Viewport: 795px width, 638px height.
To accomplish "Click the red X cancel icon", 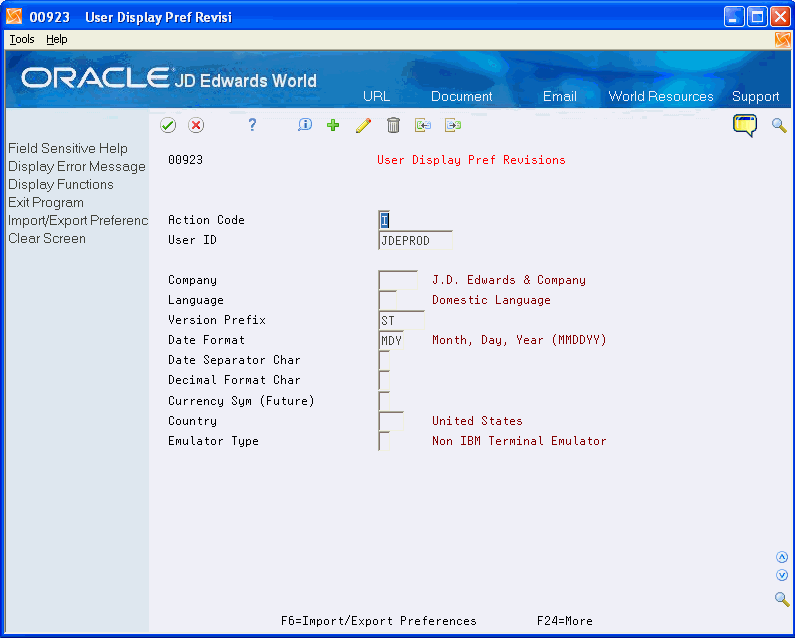I will [x=196, y=125].
